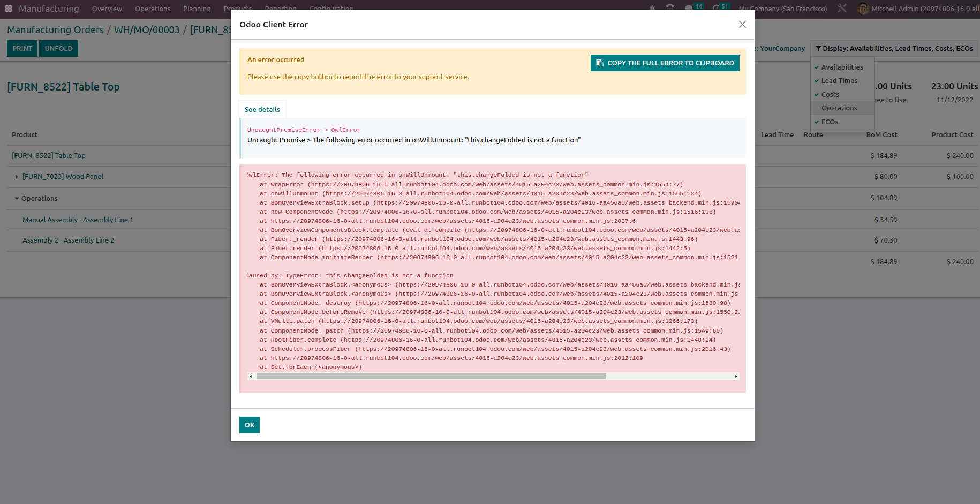Collapse the Operations section in the BoM table
The width and height of the screenshot is (980, 504).
pyautogui.click(x=16, y=198)
